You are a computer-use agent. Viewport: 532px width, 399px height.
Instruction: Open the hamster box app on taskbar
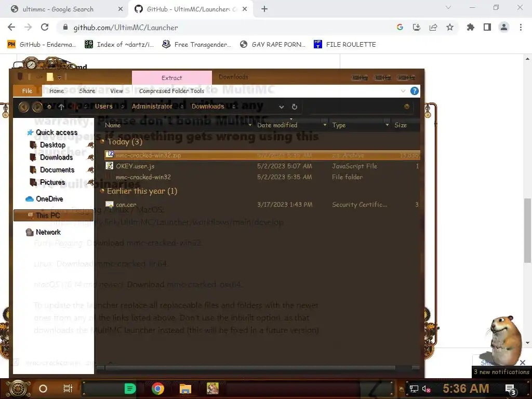coord(212,389)
